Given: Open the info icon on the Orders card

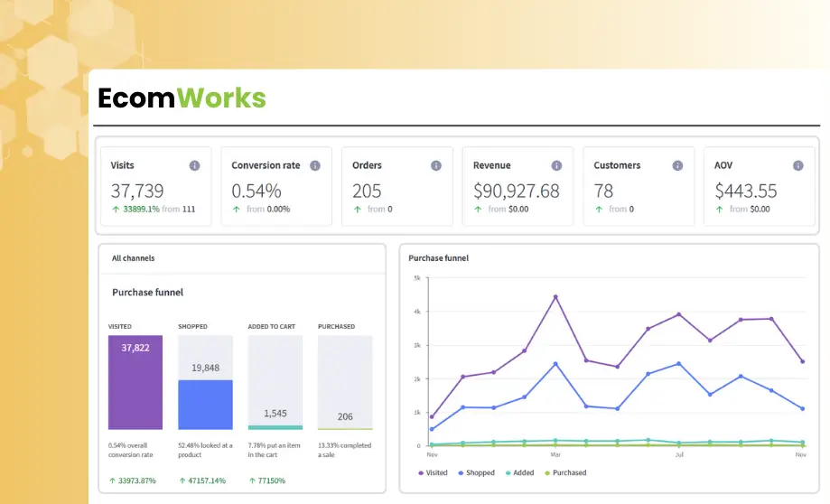Looking at the screenshot, I should point(436,165).
